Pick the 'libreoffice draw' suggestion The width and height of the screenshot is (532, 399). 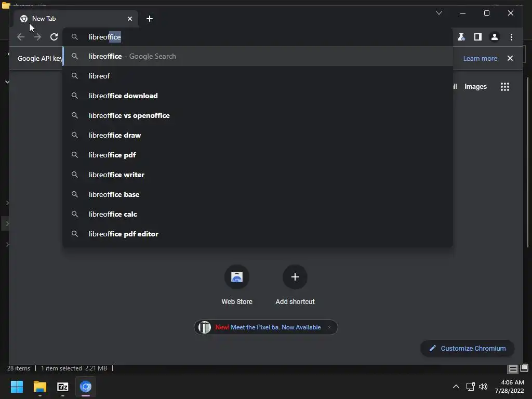tap(258, 135)
